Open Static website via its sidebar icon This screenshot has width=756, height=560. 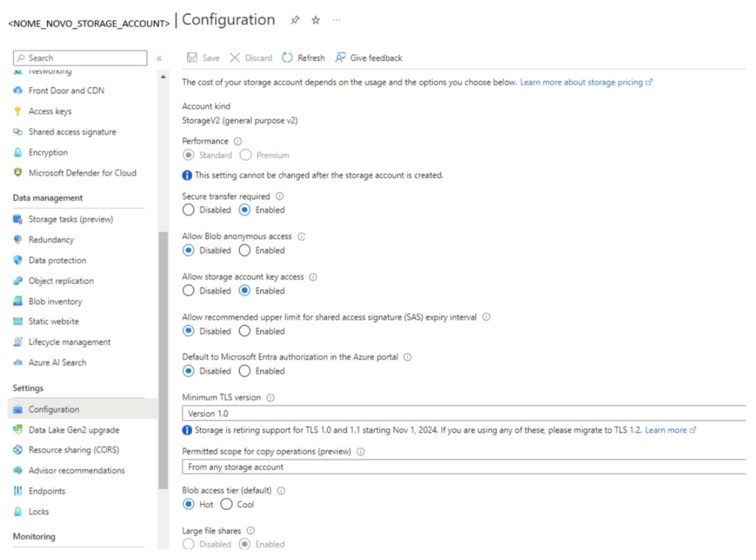pos(18,321)
